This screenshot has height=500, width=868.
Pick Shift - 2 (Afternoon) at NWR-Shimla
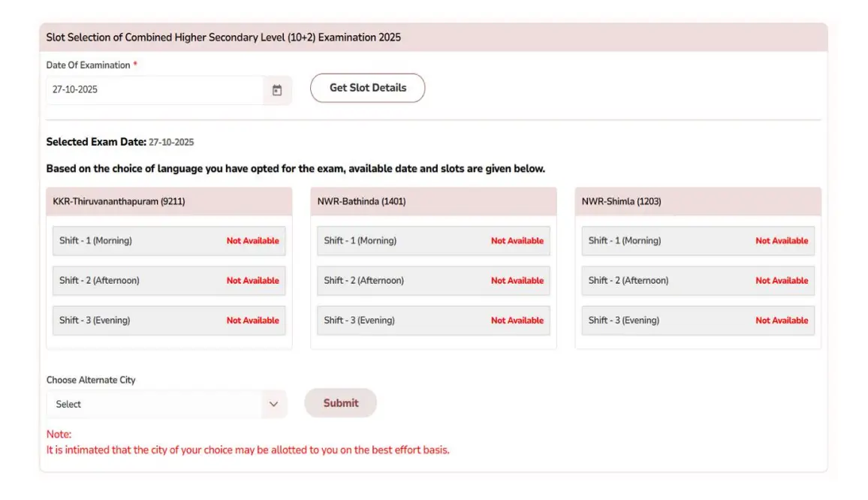697,280
